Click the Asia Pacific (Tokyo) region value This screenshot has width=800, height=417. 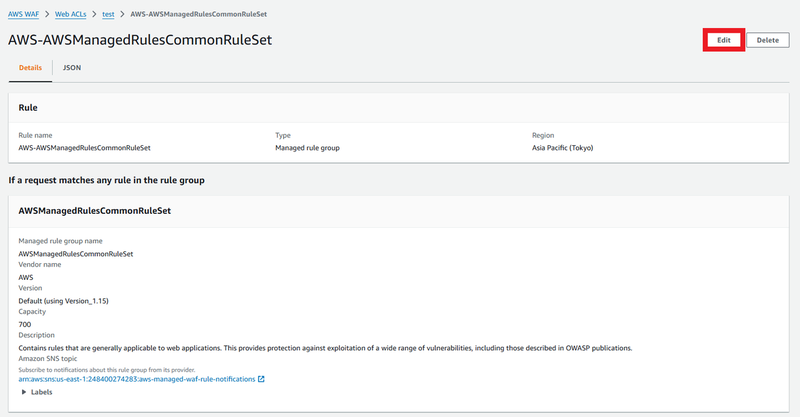(x=562, y=148)
